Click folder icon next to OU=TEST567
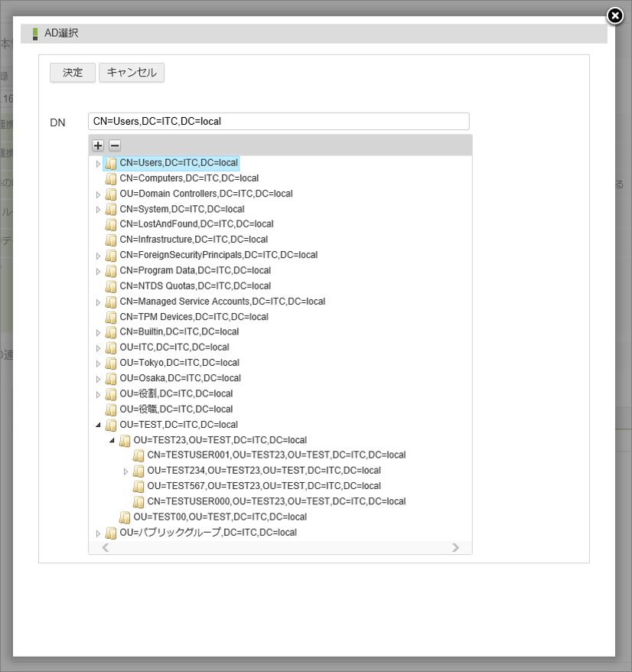Screen dimensions: 632x672 tap(138, 486)
